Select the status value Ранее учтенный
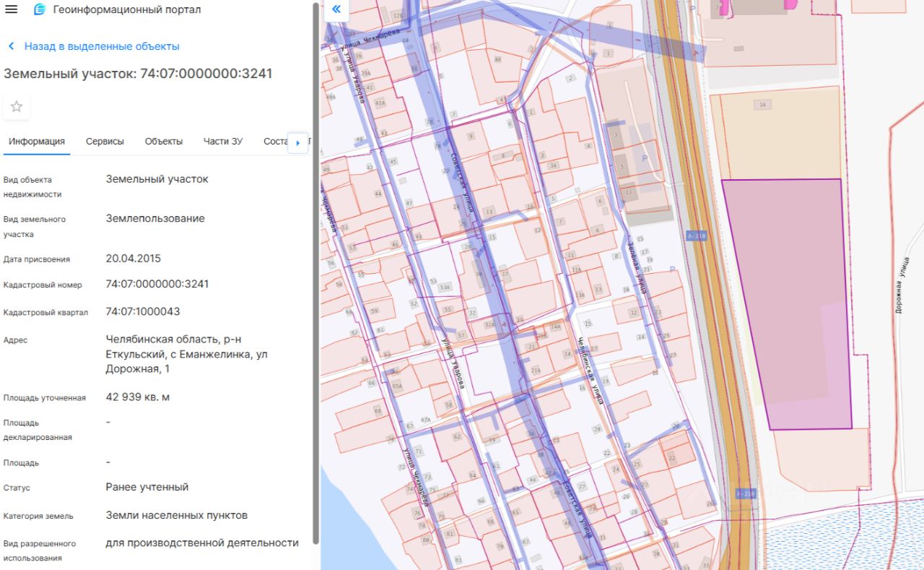 [147, 487]
